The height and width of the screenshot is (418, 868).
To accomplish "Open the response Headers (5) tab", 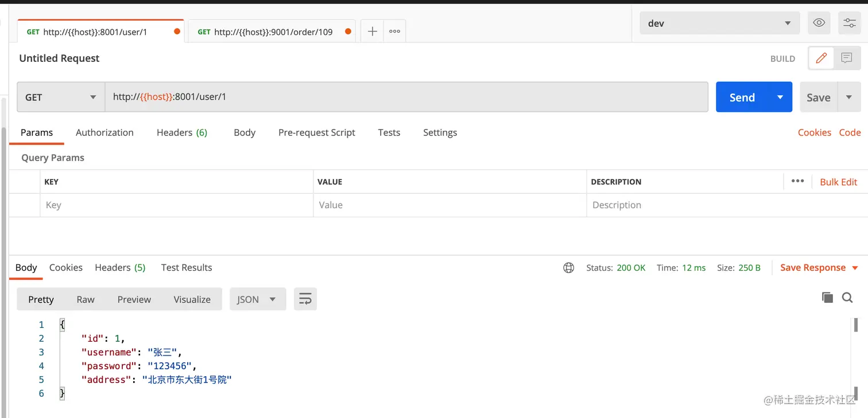I will [x=120, y=268].
